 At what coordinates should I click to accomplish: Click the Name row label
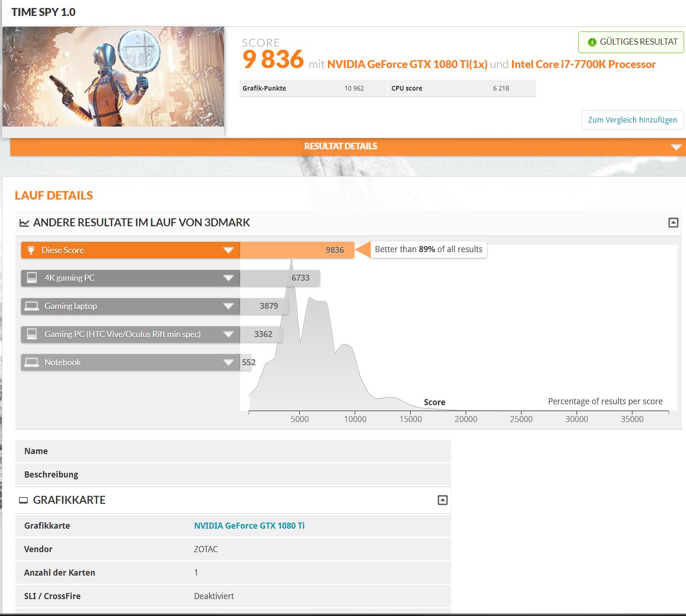(x=36, y=451)
